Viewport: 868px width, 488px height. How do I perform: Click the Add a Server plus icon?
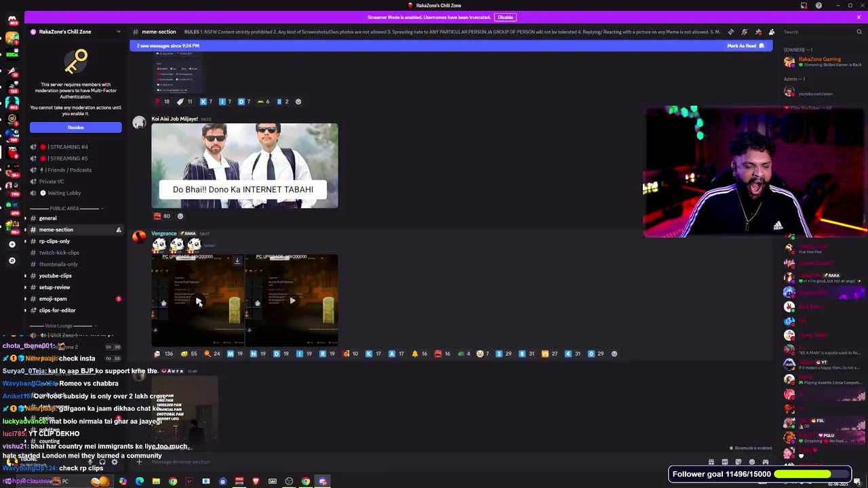point(12,244)
